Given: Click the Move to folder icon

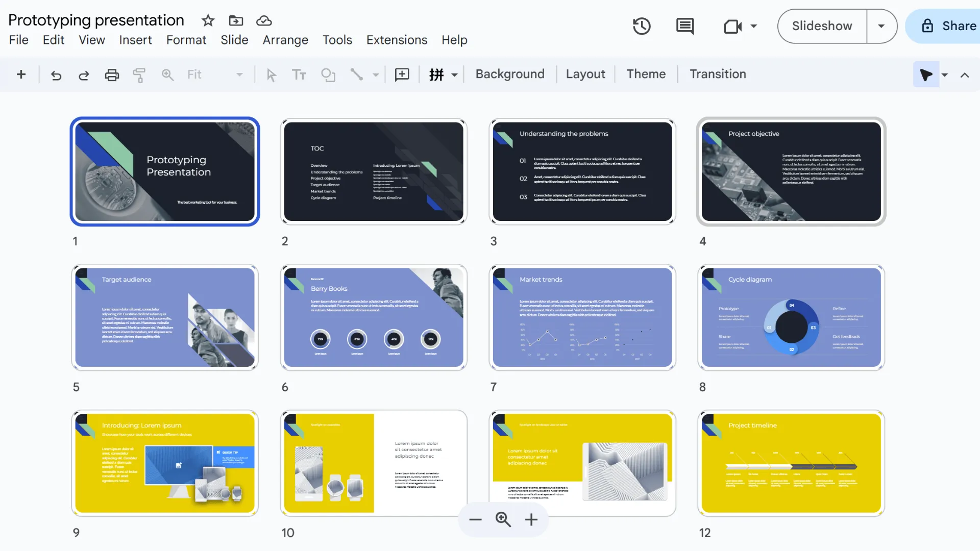Looking at the screenshot, I should [236, 20].
